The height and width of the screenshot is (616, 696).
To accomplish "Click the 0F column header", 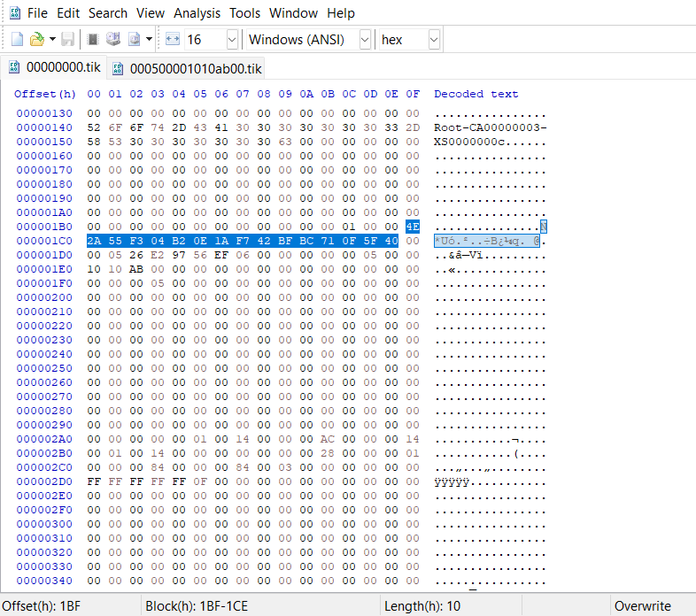I will 413,94.
